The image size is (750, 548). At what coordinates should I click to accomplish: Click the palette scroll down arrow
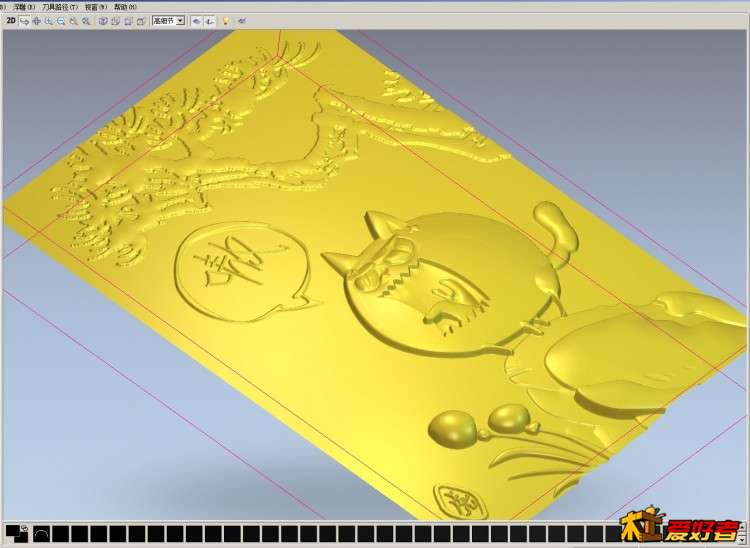742,540
